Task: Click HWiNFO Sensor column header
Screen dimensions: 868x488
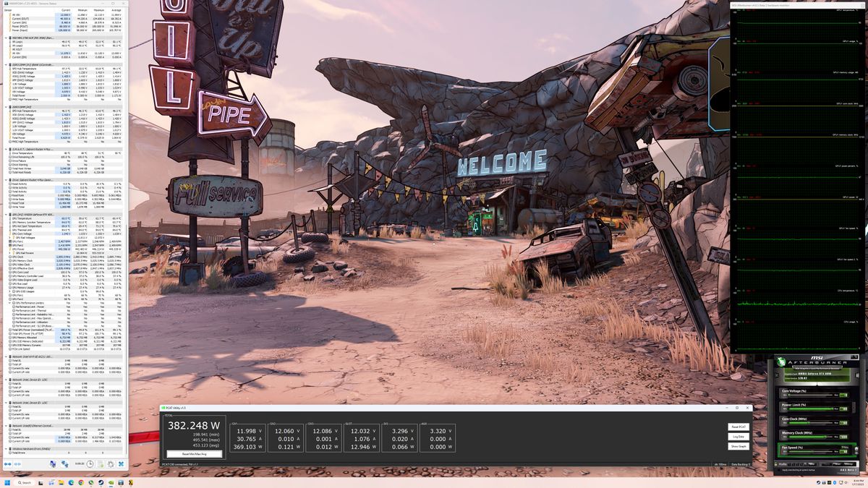Action: (x=8, y=10)
